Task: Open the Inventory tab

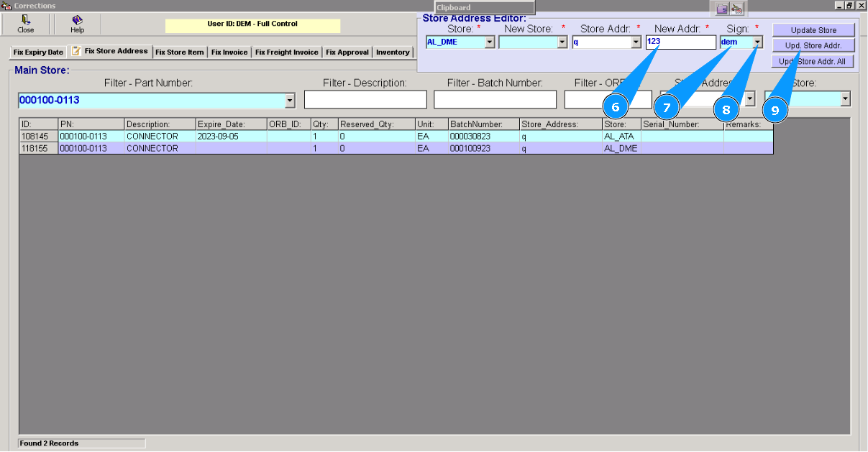Action: [393, 52]
